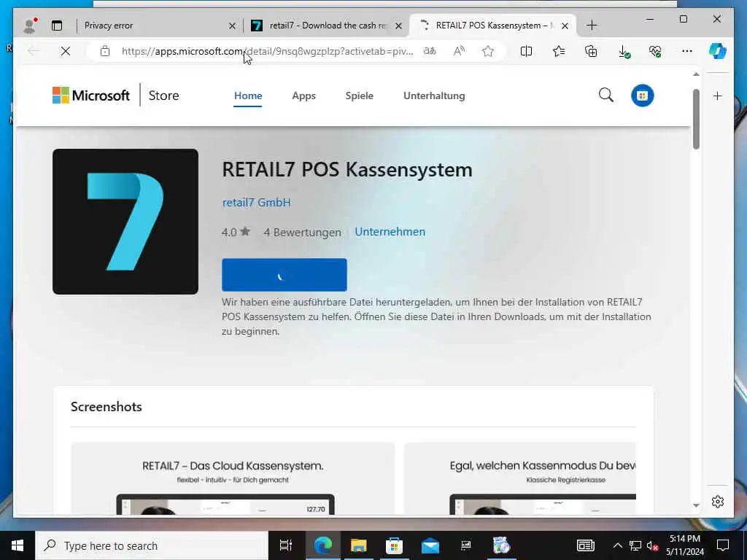Open the 4 Bewertungen reviews

(303, 233)
